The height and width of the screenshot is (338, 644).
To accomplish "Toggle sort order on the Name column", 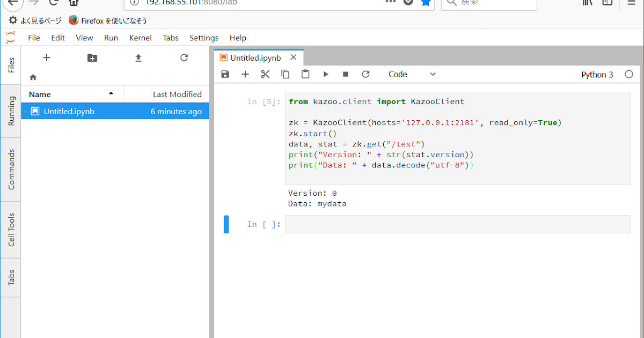I will (x=39, y=94).
